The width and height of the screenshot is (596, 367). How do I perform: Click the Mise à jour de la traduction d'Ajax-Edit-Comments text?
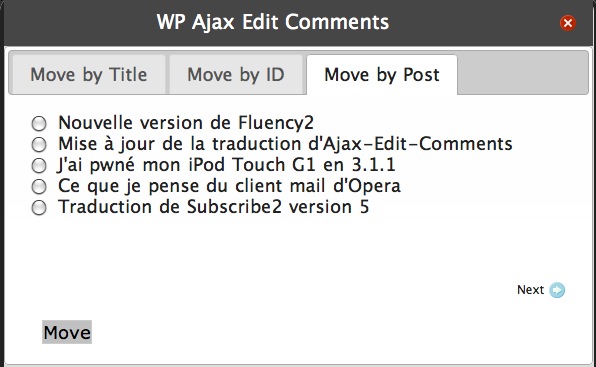(x=285, y=144)
